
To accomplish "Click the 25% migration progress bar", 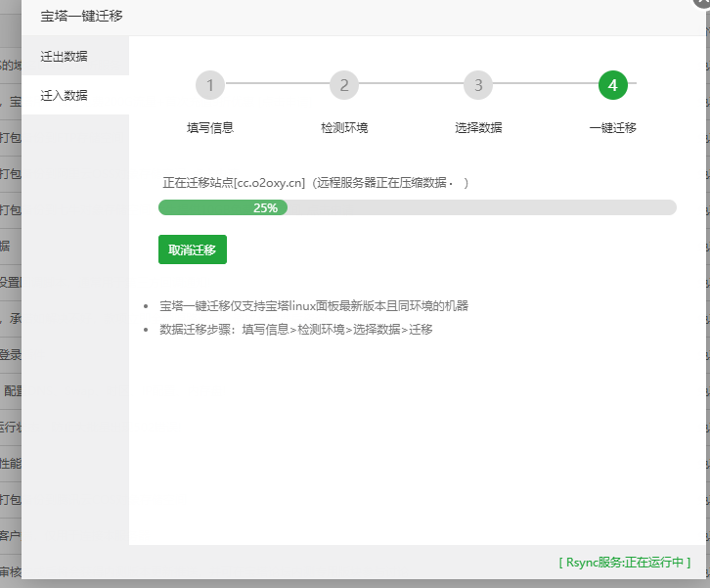I will 418,207.
